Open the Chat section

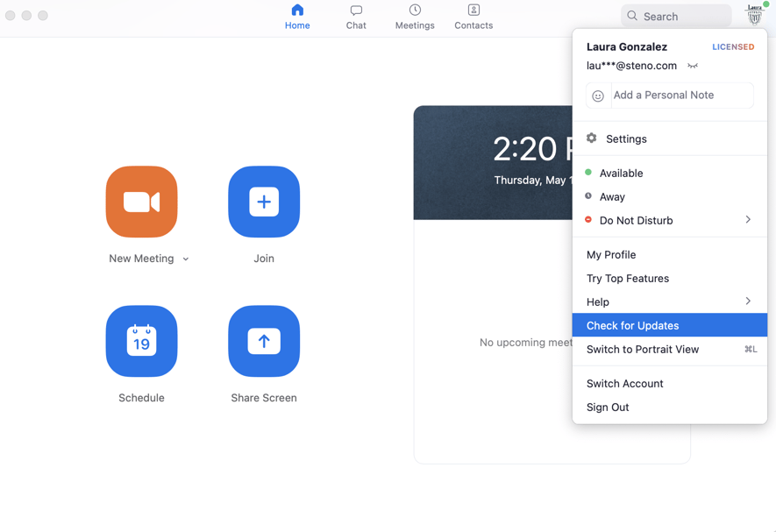[355, 16]
